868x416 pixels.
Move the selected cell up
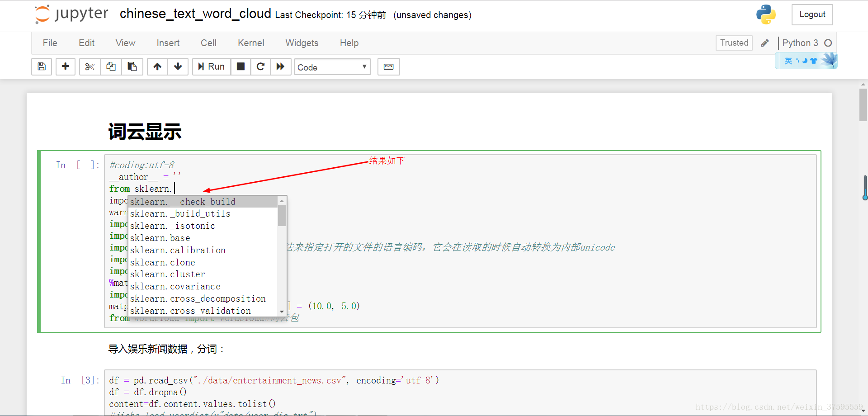point(157,66)
